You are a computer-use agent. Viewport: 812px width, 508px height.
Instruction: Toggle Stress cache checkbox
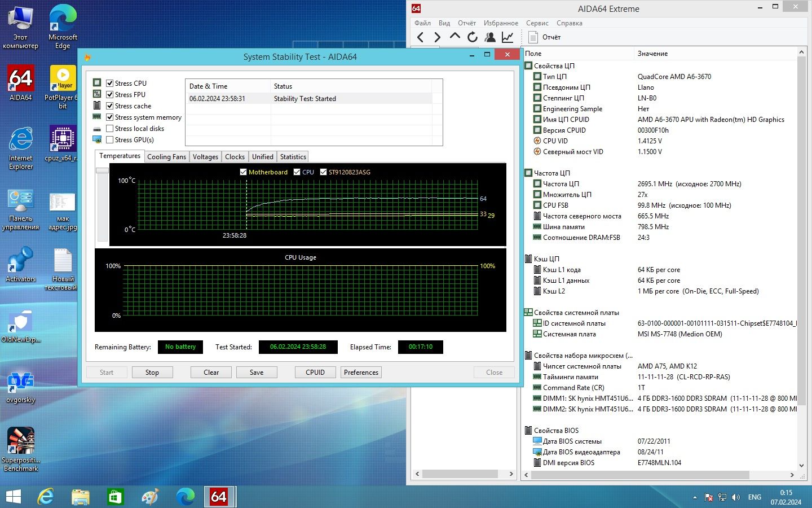click(110, 106)
